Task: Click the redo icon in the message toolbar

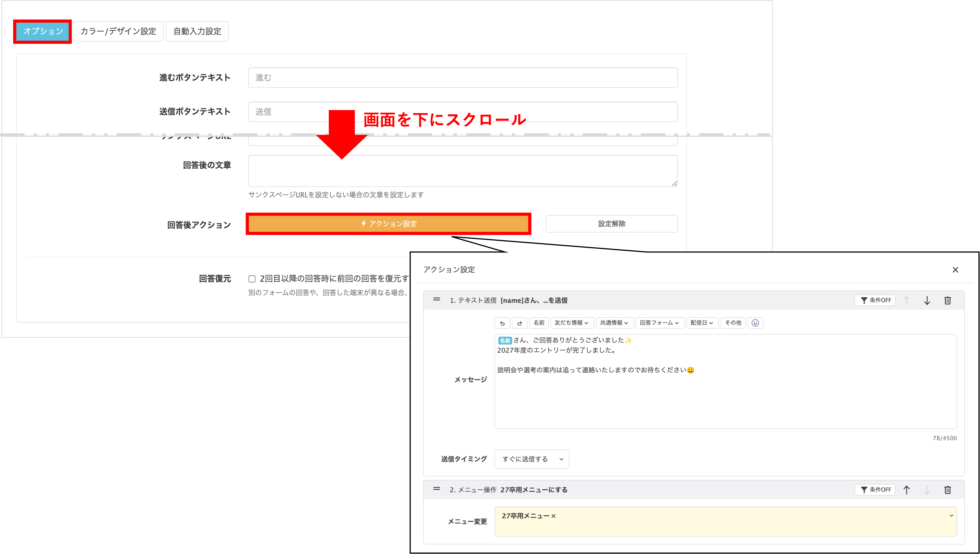Action: [520, 323]
